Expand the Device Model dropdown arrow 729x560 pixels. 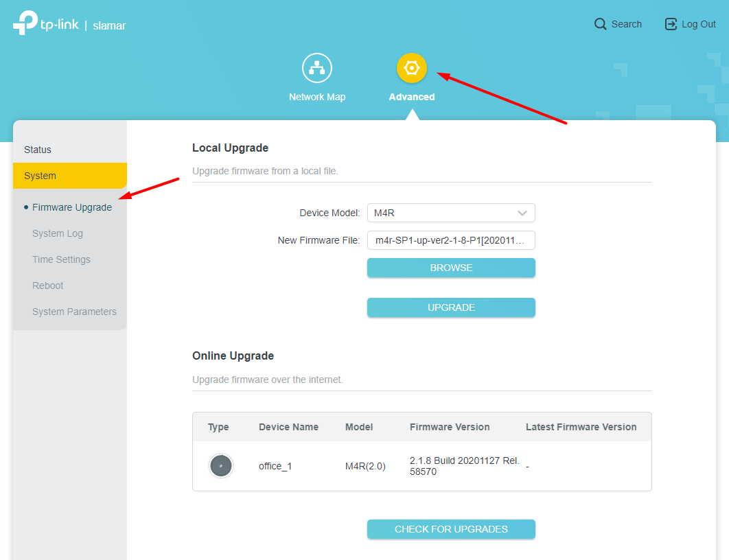click(522, 213)
